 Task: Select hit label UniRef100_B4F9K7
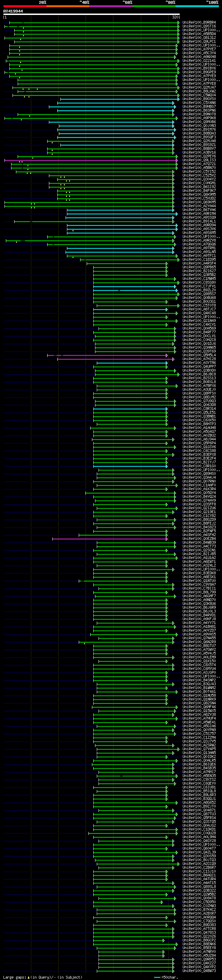pyautogui.click(x=199, y=191)
